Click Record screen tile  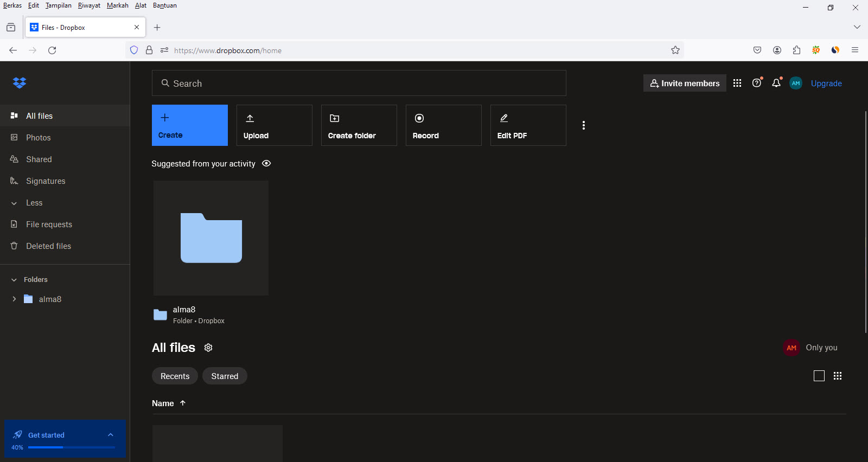click(443, 125)
